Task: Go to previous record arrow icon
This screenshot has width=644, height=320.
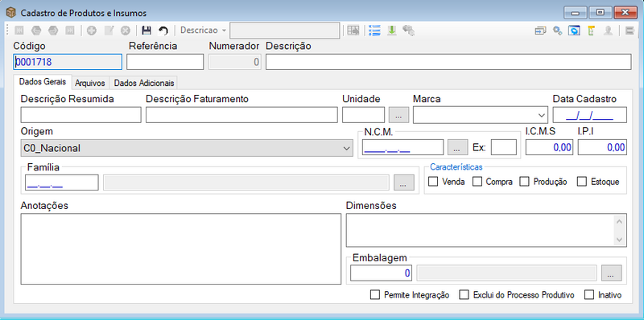Action: point(36,31)
